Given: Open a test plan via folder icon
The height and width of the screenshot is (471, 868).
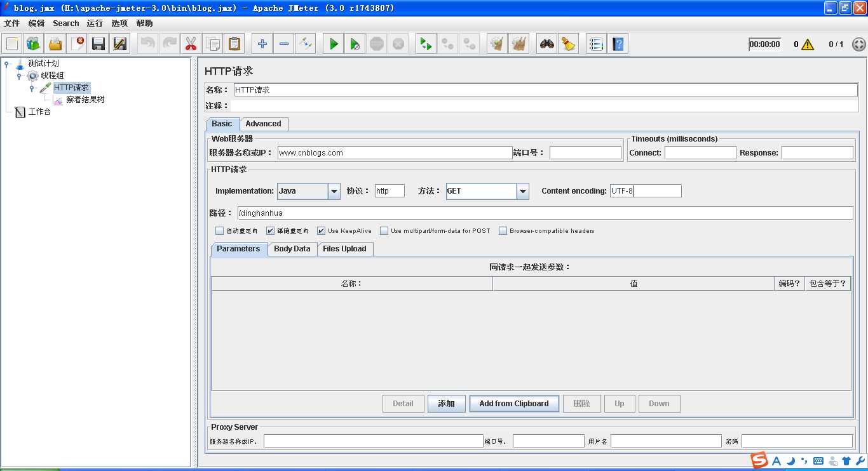Looking at the screenshot, I should [x=55, y=44].
